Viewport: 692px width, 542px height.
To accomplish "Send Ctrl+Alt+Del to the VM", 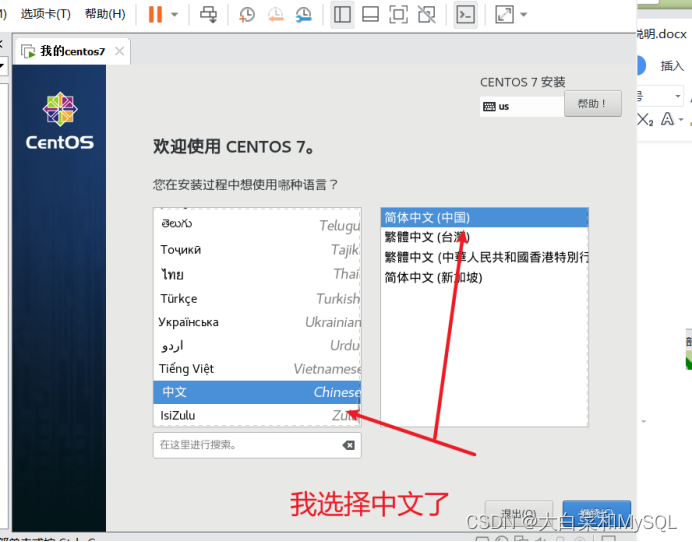I will click(x=208, y=14).
